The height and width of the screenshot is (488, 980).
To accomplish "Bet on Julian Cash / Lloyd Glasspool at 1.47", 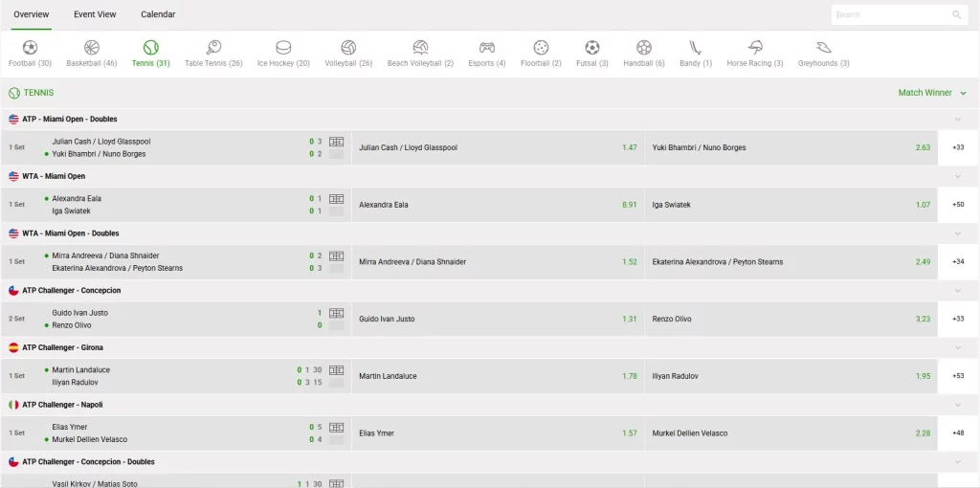I will pyautogui.click(x=498, y=147).
